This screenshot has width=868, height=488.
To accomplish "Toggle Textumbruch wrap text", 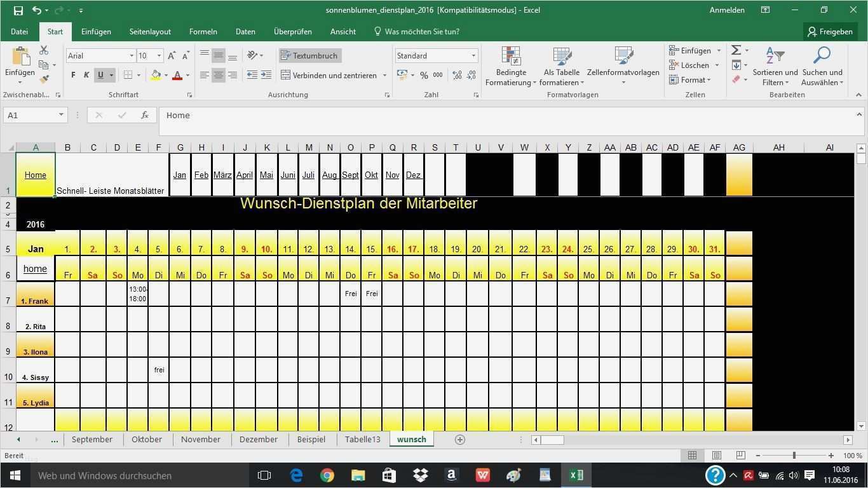I will pyautogui.click(x=311, y=55).
